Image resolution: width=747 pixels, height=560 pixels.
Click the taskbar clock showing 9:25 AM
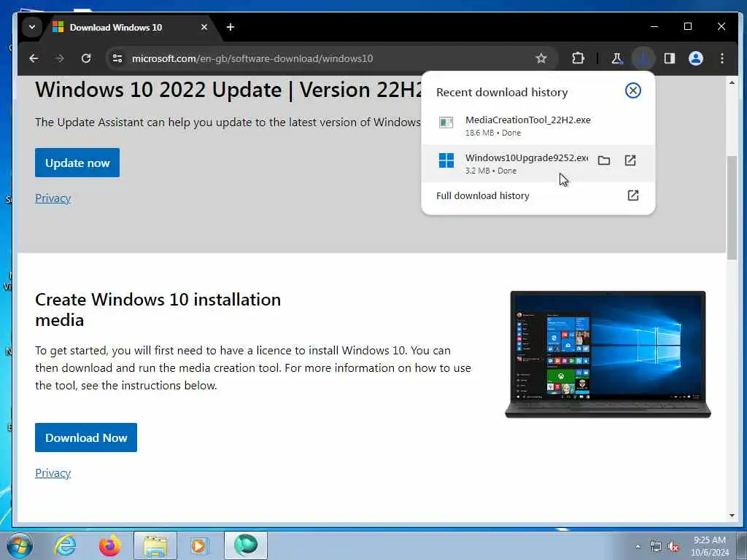(710, 546)
